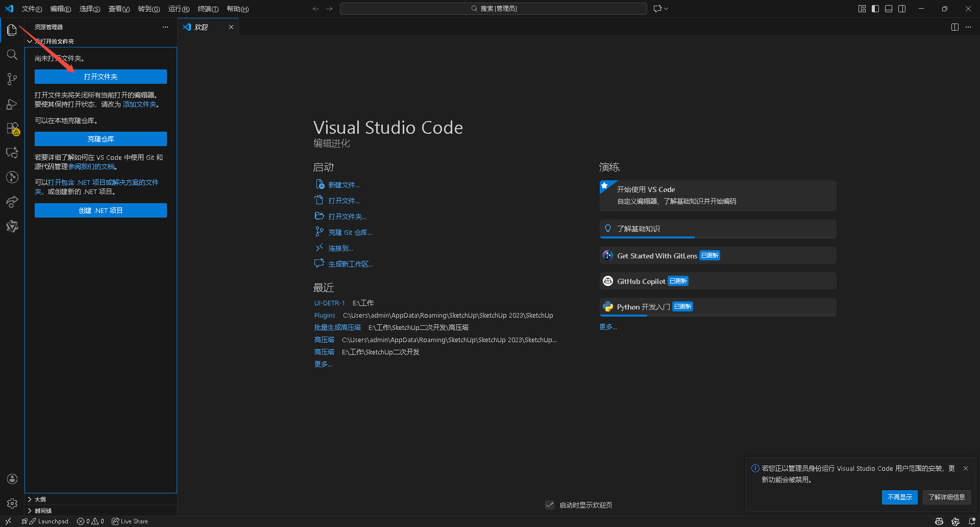Toggle primary side bar visibility
Image resolution: width=980 pixels, height=527 pixels.
click(875, 9)
